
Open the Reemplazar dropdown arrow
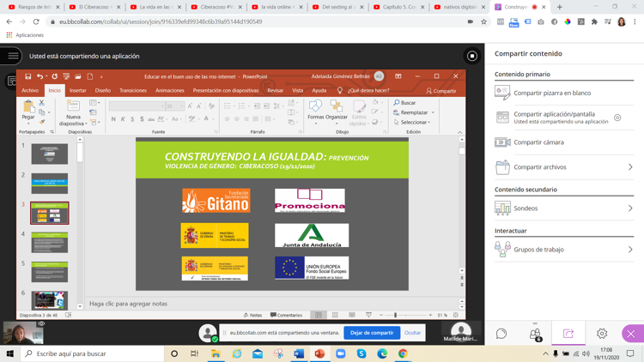(433, 112)
